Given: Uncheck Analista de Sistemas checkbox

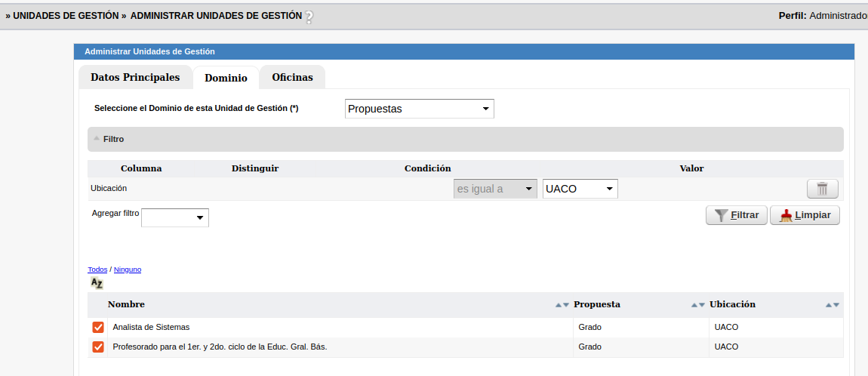Looking at the screenshot, I should [98, 327].
